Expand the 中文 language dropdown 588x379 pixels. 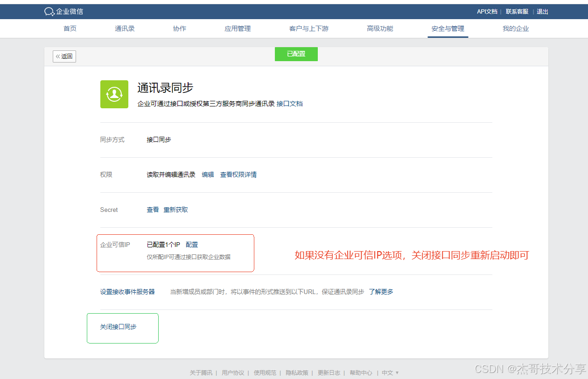(390, 372)
